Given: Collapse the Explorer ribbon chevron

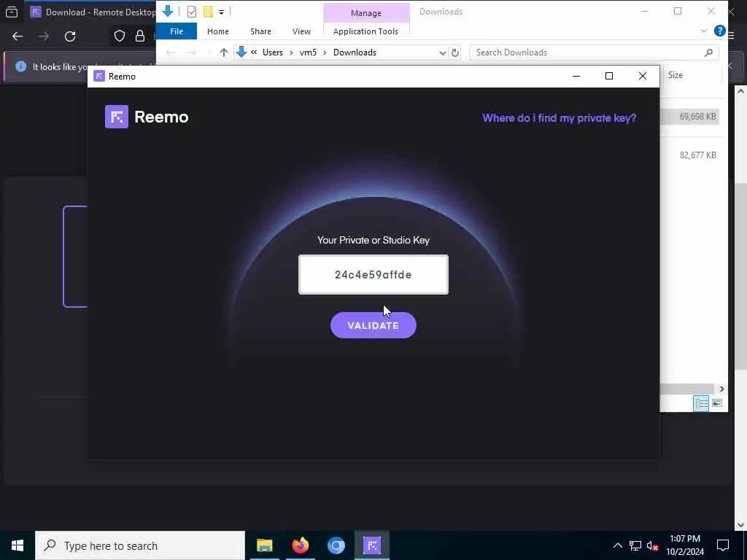Looking at the screenshot, I should (x=704, y=31).
